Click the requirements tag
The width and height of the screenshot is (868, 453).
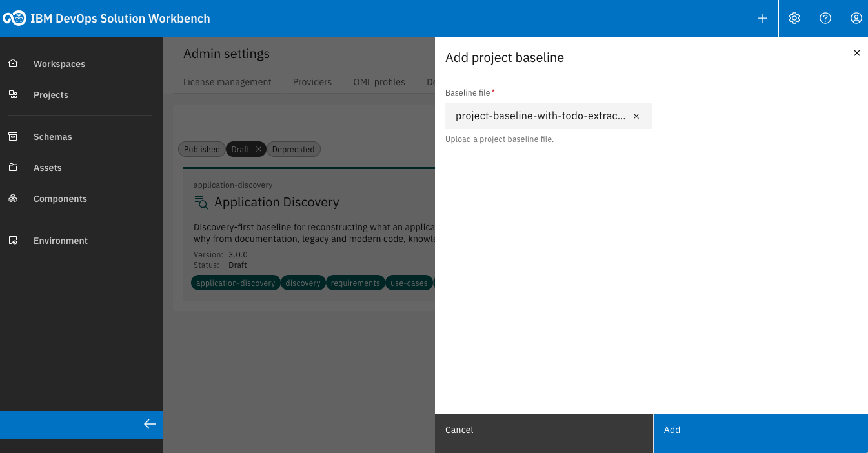coord(355,283)
